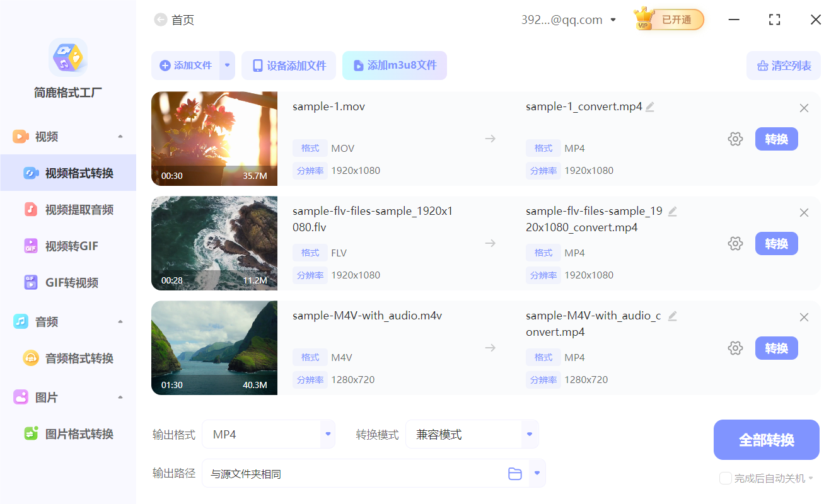Open the 转换模式 兼容模式 dropdown

tap(530, 434)
